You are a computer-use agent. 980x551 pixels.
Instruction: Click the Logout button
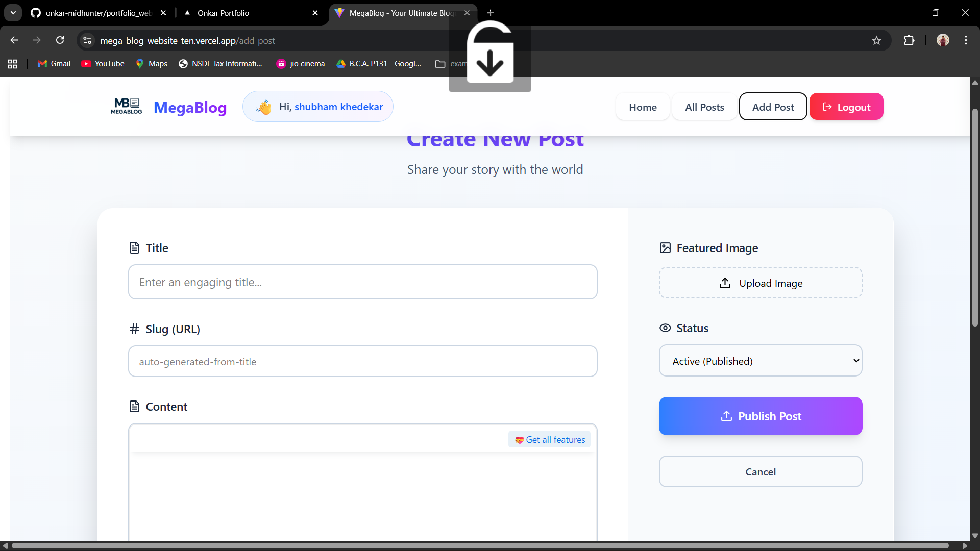tap(846, 107)
